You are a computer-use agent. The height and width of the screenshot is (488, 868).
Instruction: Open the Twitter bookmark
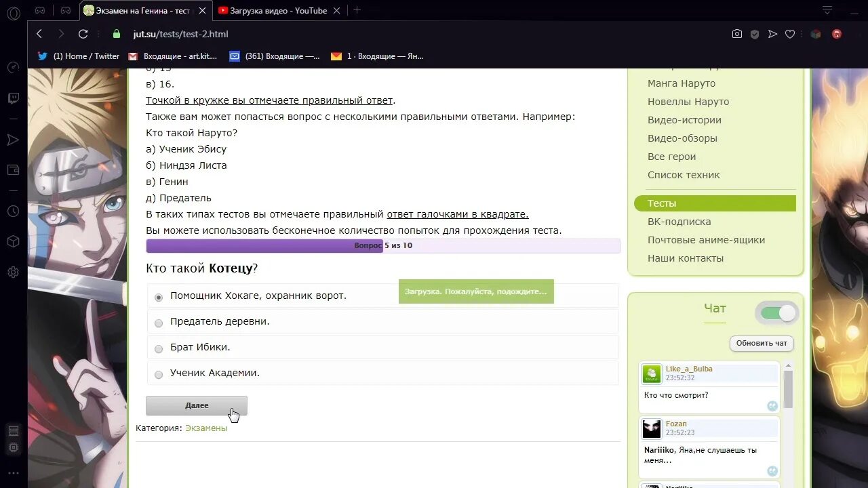tap(79, 56)
